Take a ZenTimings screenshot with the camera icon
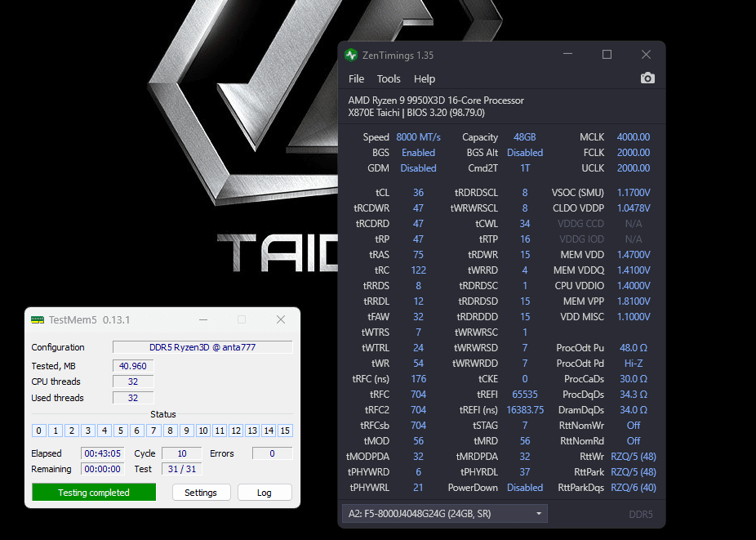756x540 pixels. 647,78
